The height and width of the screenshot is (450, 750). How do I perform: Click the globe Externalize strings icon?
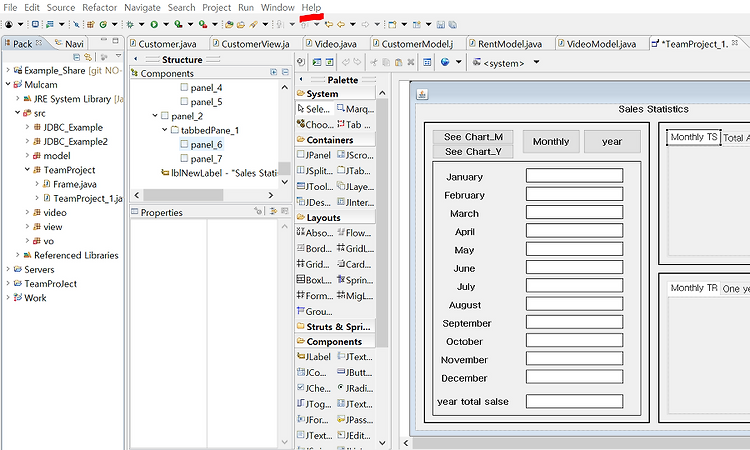coord(445,62)
